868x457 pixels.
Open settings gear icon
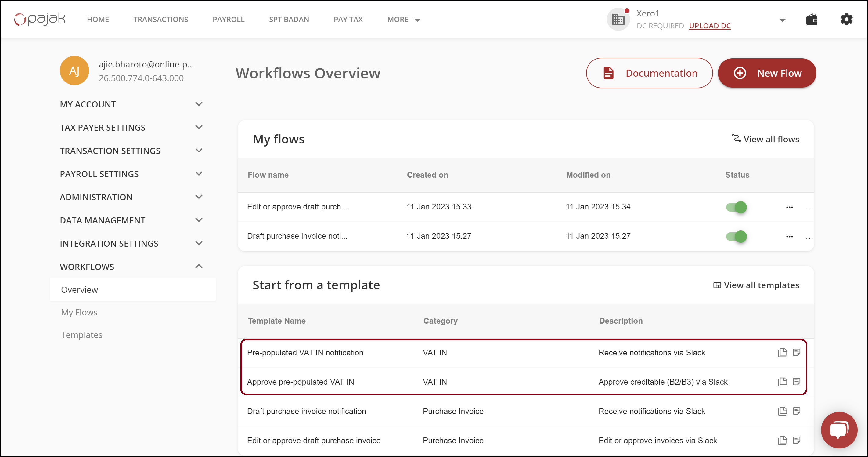[x=846, y=20]
